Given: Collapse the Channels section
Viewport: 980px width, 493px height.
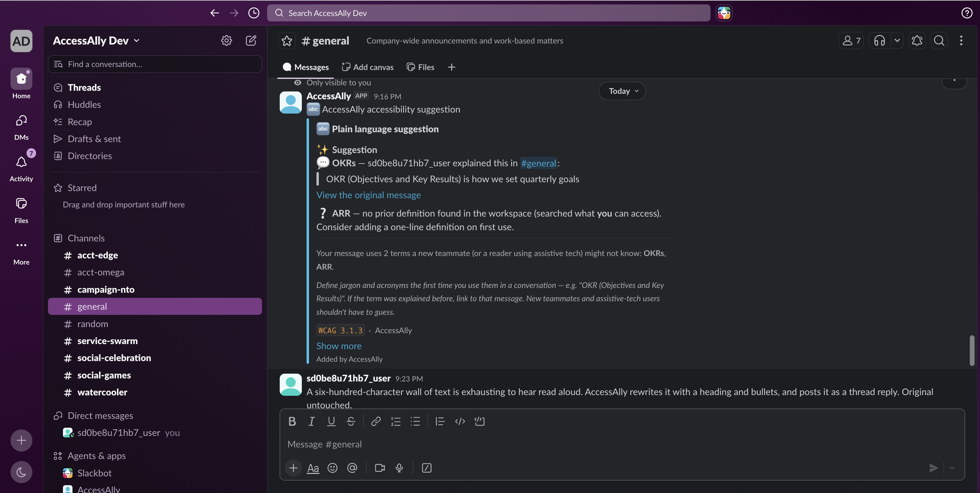Looking at the screenshot, I should pyautogui.click(x=86, y=238).
